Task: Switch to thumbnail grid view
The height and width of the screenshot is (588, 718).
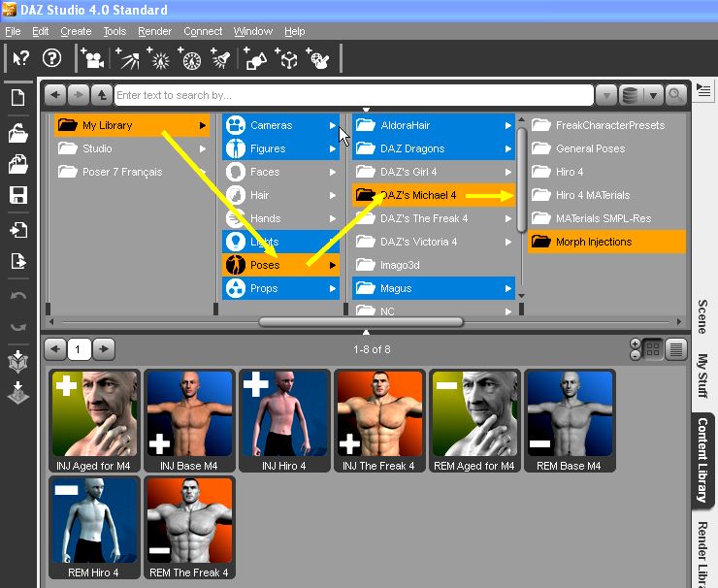Action: pyautogui.click(x=653, y=349)
